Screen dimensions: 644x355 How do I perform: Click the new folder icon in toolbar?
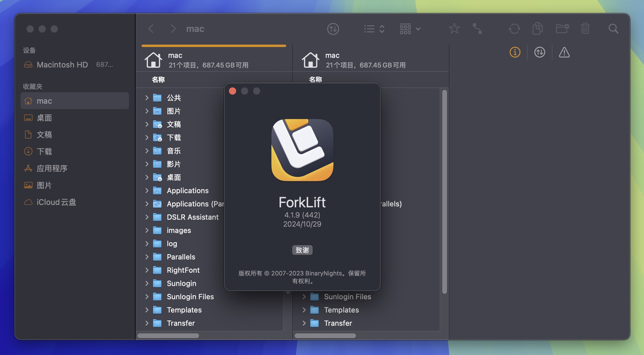[x=561, y=28]
